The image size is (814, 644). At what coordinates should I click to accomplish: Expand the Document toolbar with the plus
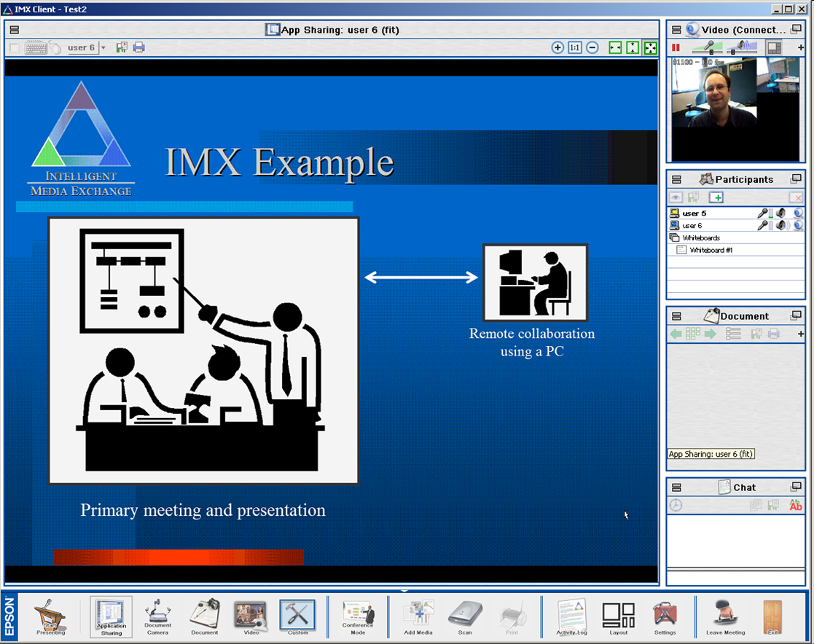(800, 334)
